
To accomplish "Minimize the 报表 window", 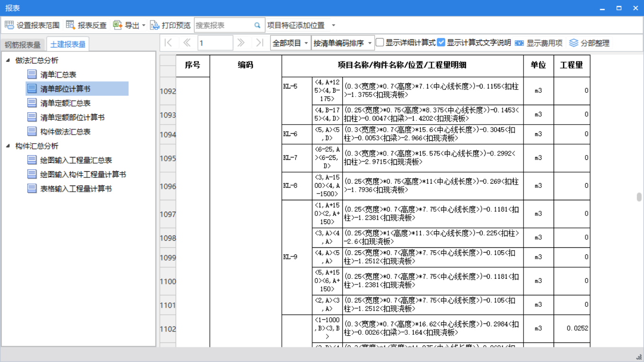I will pyautogui.click(x=602, y=8).
